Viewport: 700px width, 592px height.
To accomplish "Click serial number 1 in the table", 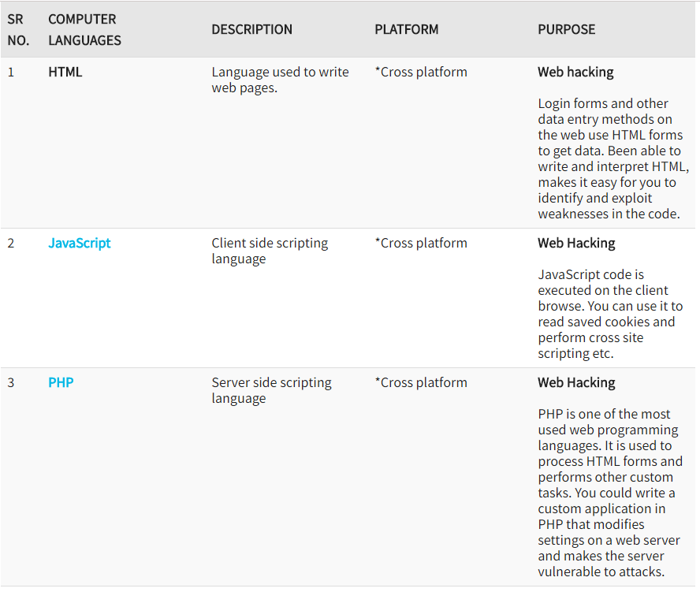I will click(11, 72).
